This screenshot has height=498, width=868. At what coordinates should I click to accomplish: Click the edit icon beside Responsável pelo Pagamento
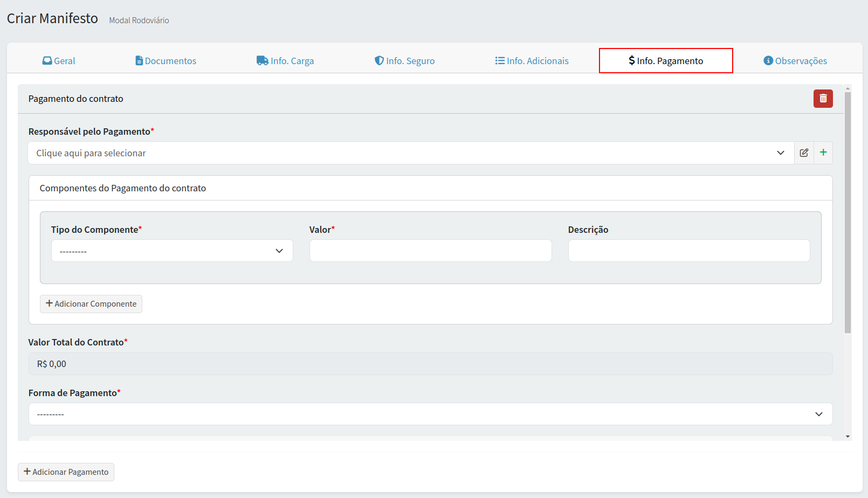point(804,153)
